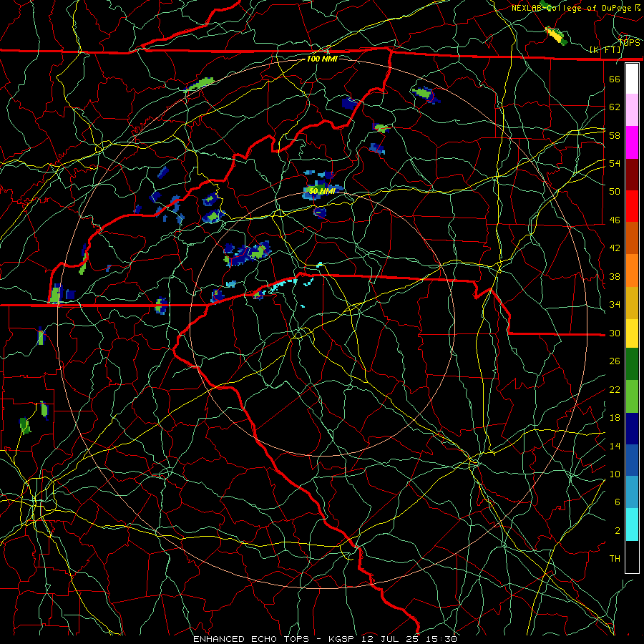Select the legend value 46
644x644 pixels.
(x=615, y=220)
